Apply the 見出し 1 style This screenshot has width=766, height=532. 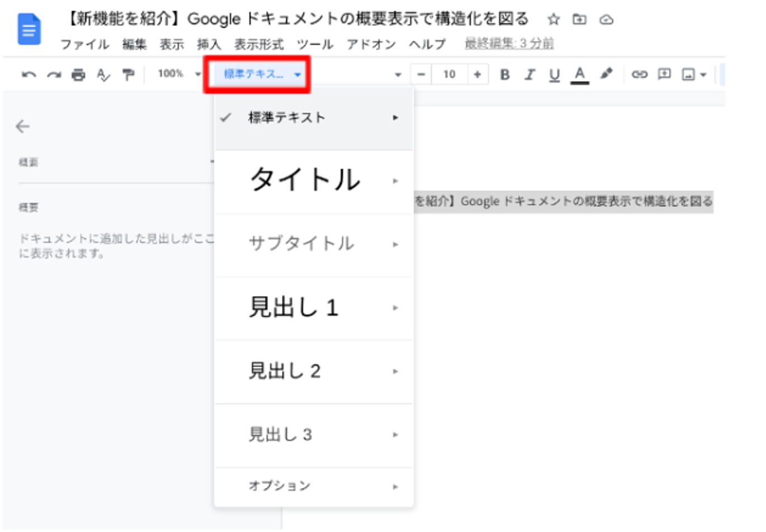pyautogui.click(x=314, y=308)
